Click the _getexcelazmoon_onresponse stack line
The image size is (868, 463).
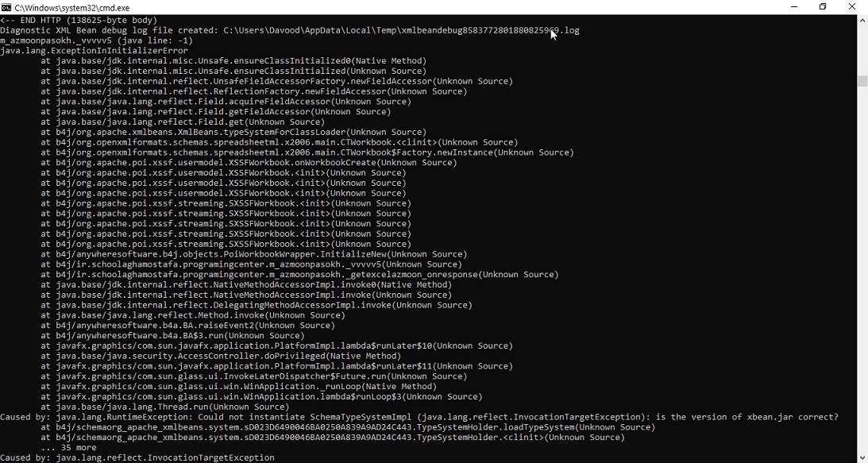tap(299, 275)
